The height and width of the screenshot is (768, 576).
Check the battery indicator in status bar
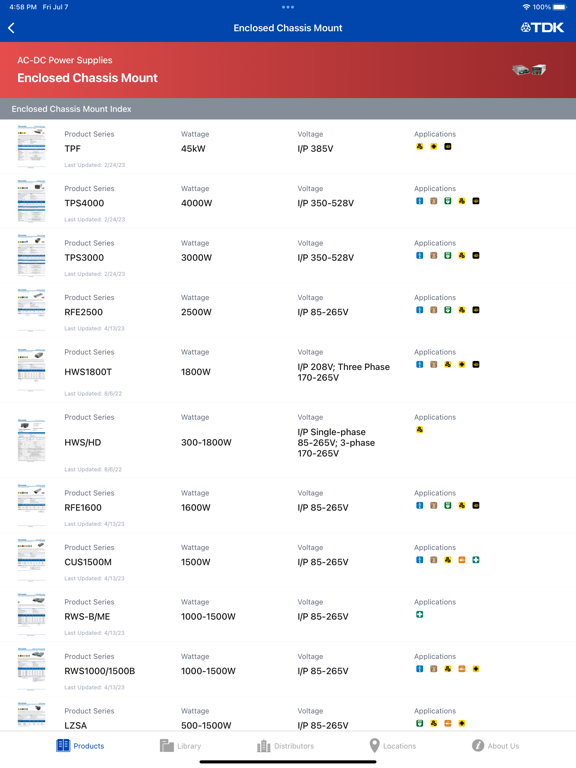point(560,7)
